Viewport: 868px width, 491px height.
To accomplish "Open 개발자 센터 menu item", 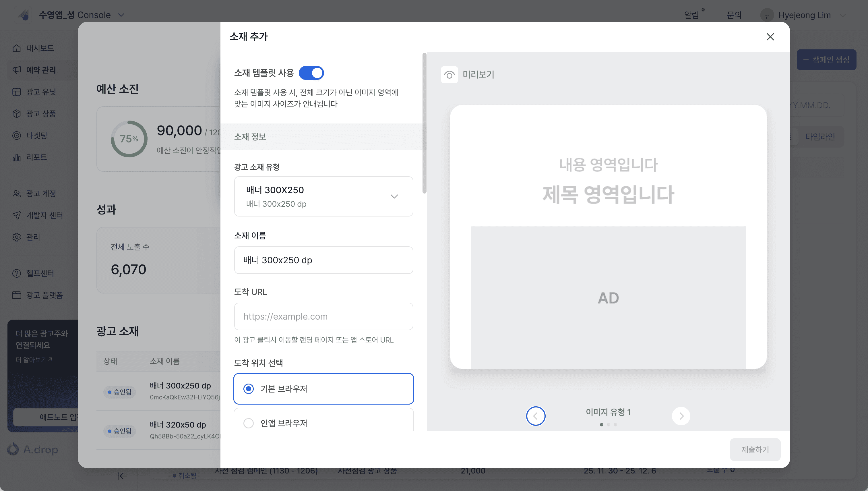I will click(x=44, y=215).
